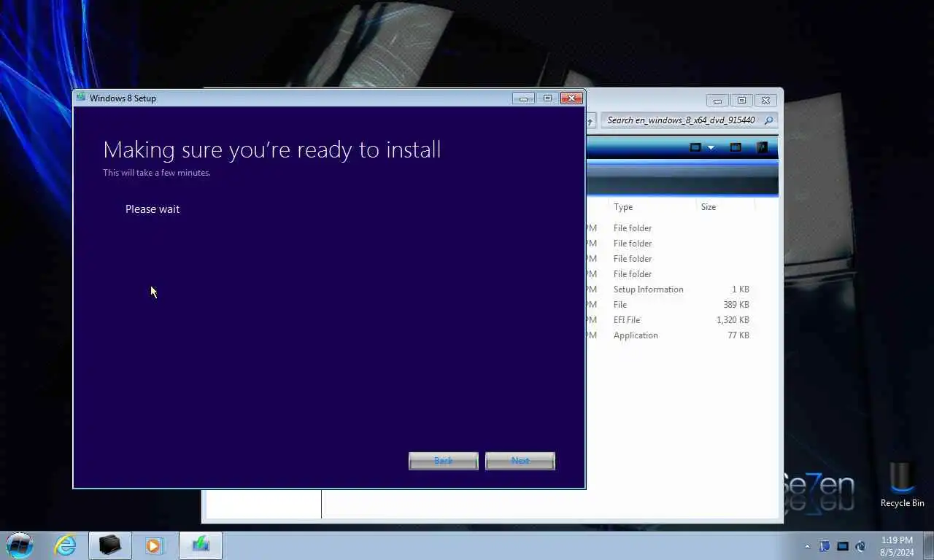Screen dimensions: 934x560
Task: Open Windows Media Player from the taskbar
Action: (154, 545)
